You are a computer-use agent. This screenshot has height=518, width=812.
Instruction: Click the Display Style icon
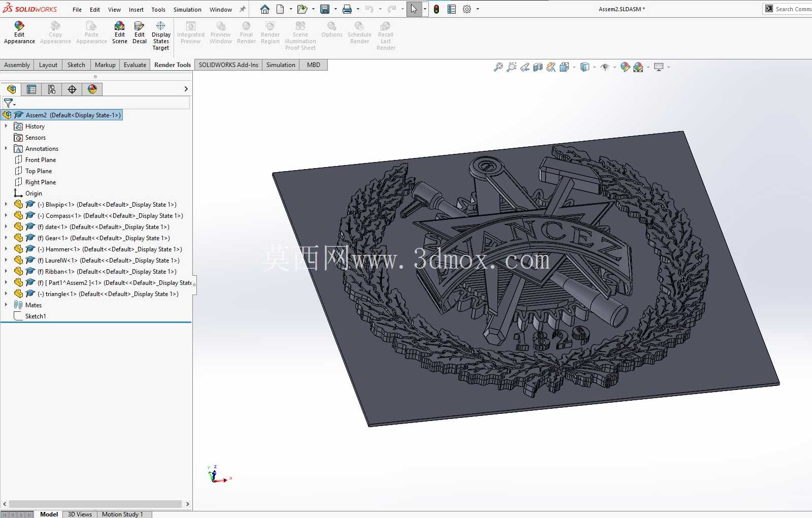coord(585,67)
